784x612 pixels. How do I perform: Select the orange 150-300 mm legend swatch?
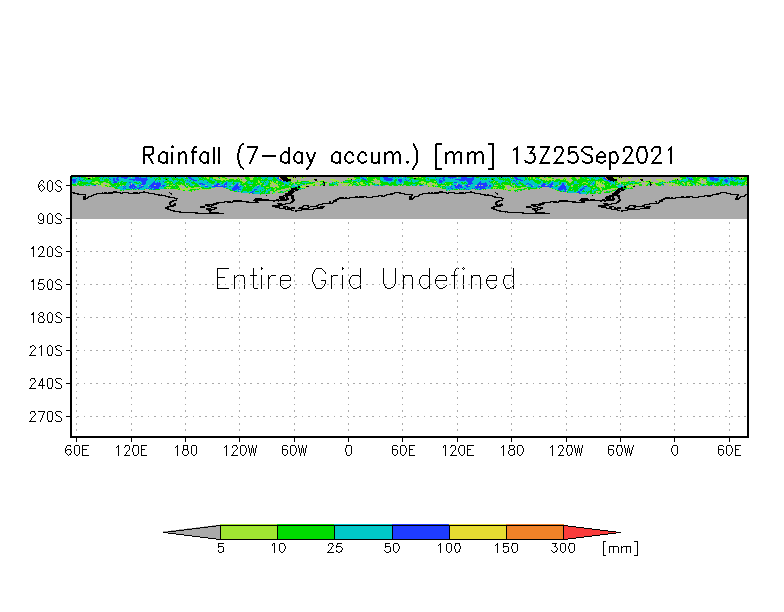pyautogui.click(x=535, y=532)
